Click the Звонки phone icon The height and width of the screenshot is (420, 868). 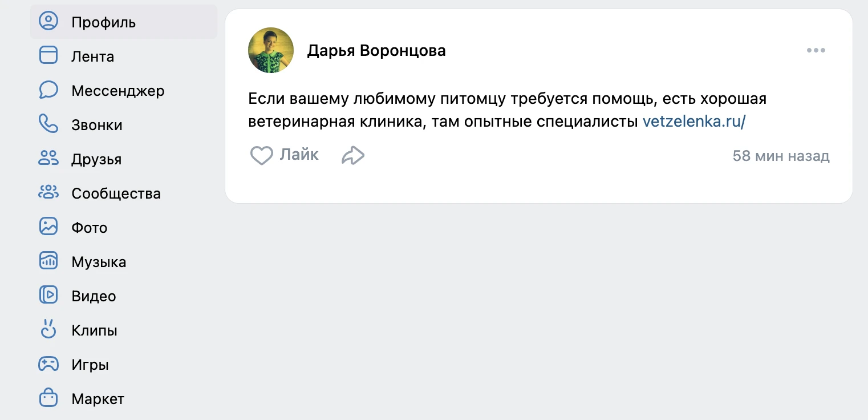click(48, 124)
